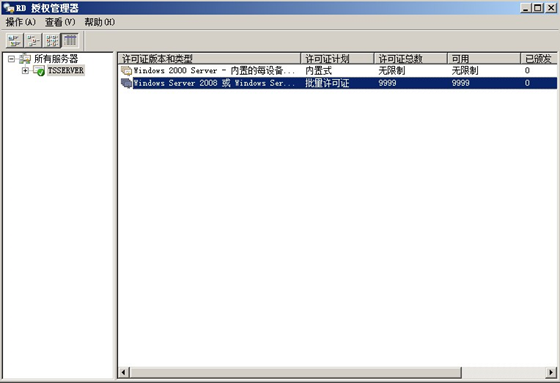560x383 pixels.
Task: Select the Windows 2000 Server license row
Action: (x=338, y=70)
